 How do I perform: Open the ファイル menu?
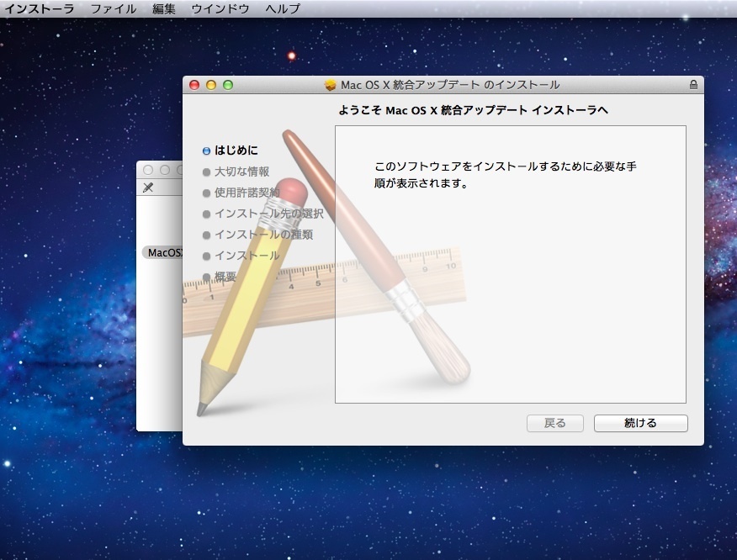(x=114, y=8)
